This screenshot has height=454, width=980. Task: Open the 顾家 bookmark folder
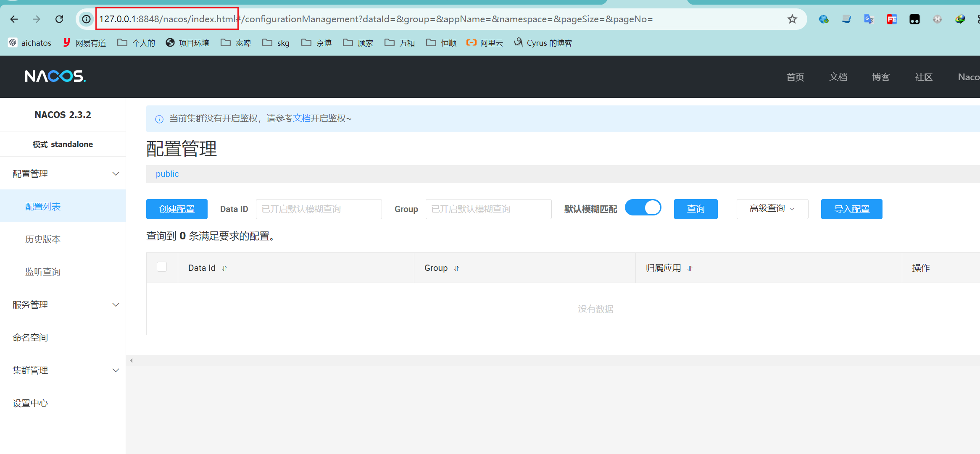coord(358,43)
